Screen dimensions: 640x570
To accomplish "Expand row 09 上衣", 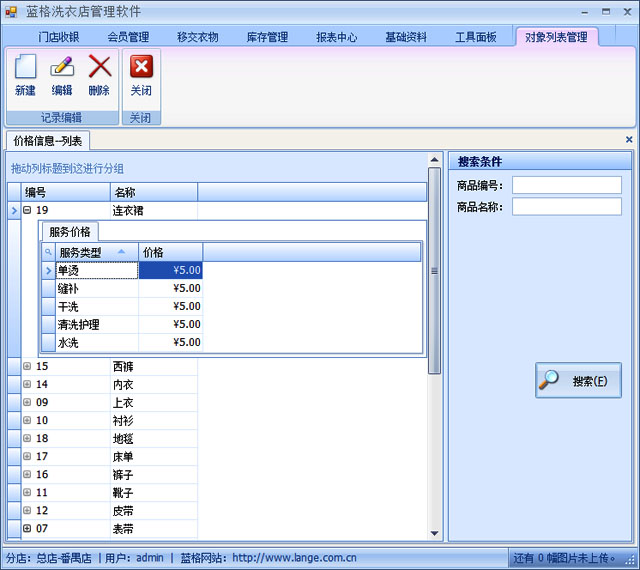I will click(x=27, y=402).
